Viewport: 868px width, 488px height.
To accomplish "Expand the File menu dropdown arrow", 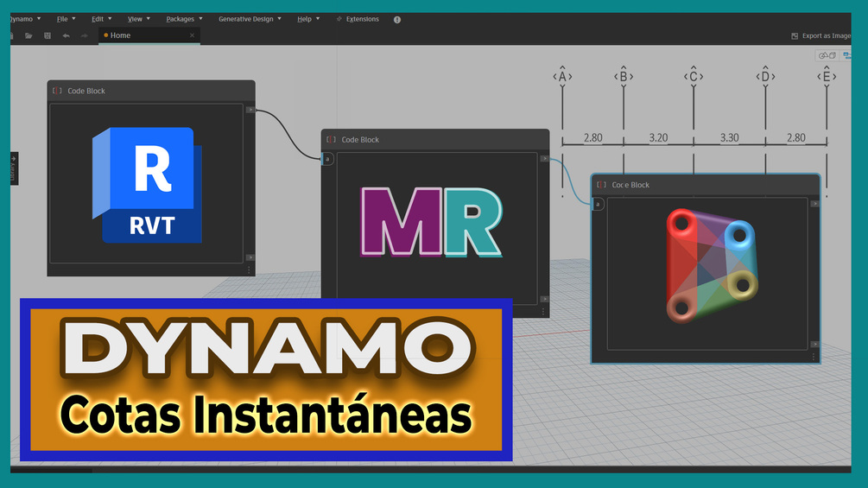I will point(73,19).
